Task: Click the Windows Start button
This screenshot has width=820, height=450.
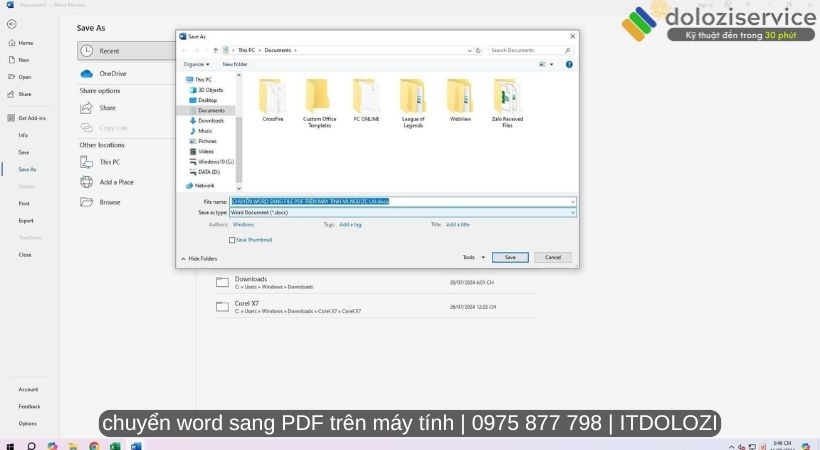Action: click(9, 446)
